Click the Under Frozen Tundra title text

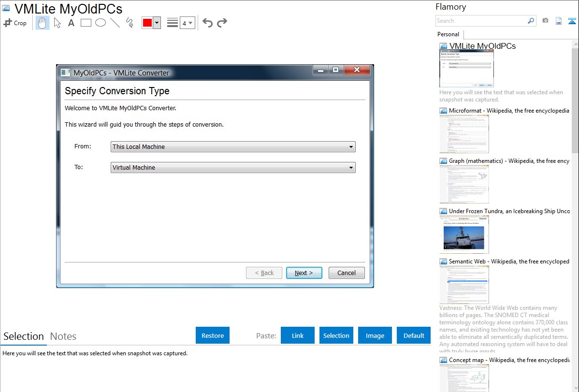coord(509,211)
